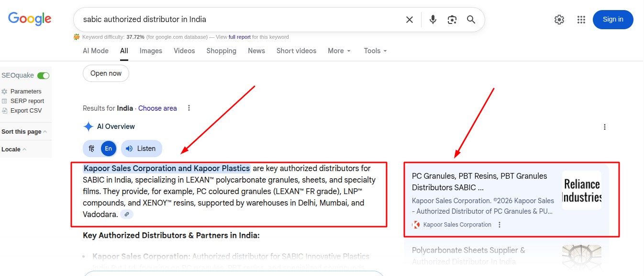Expand the More search categories dropdown
The height and width of the screenshot is (276, 644).
(x=339, y=51)
